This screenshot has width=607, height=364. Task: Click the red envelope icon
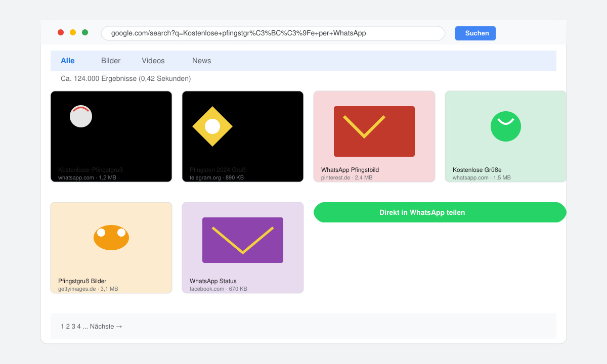coord(374,131)
